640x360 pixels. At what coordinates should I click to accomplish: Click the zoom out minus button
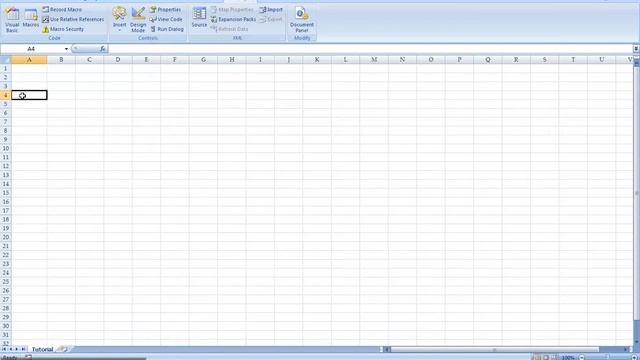click(x=582, y=358)
